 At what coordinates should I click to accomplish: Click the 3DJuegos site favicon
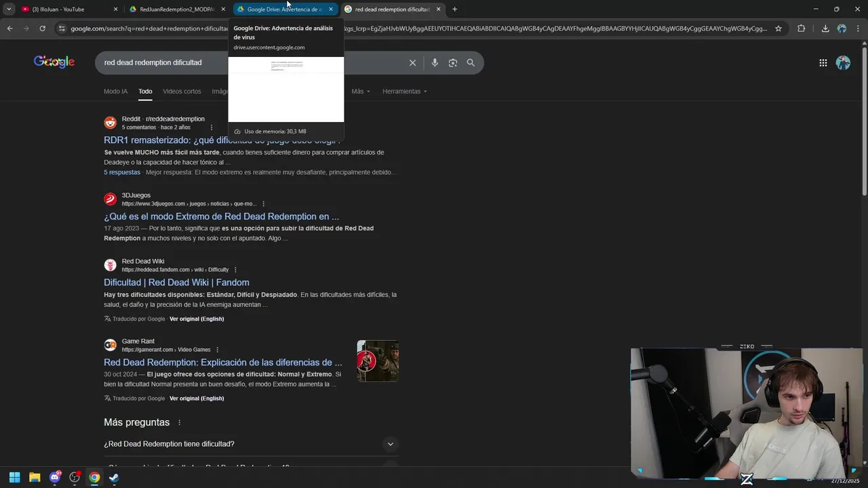coord(110,199)
